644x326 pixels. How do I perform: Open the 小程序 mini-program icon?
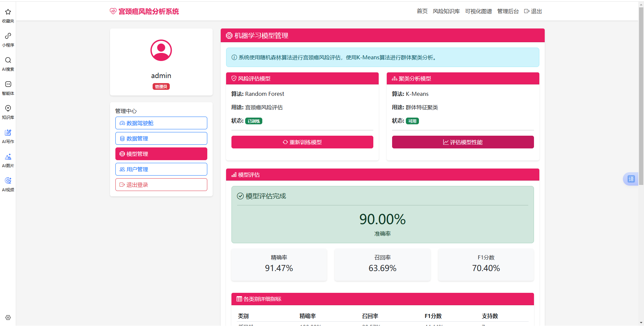pos(8,36)
